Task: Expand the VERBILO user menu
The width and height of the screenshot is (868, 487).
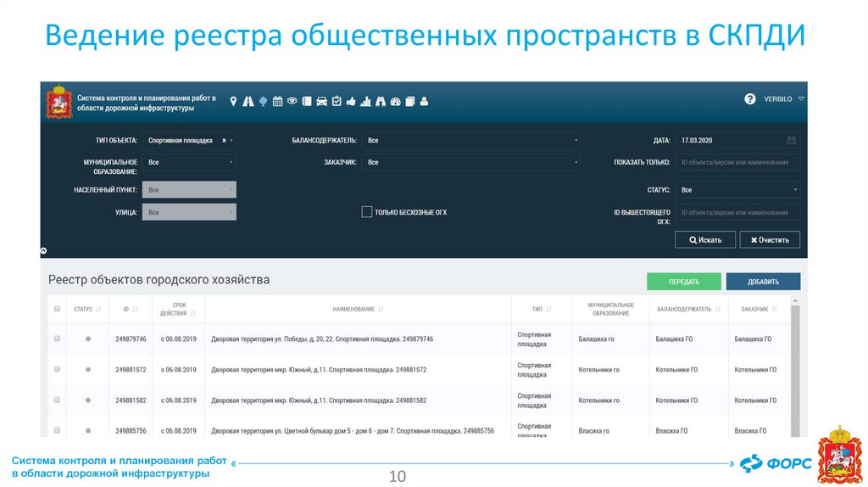Action: click(x=784, y=99)
